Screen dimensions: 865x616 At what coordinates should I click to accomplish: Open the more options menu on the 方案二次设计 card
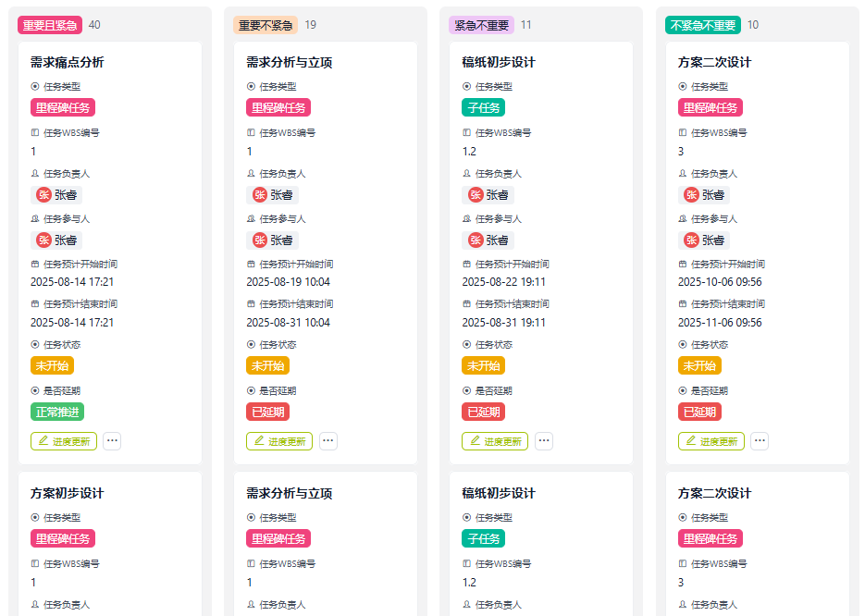tap(760, 441)
